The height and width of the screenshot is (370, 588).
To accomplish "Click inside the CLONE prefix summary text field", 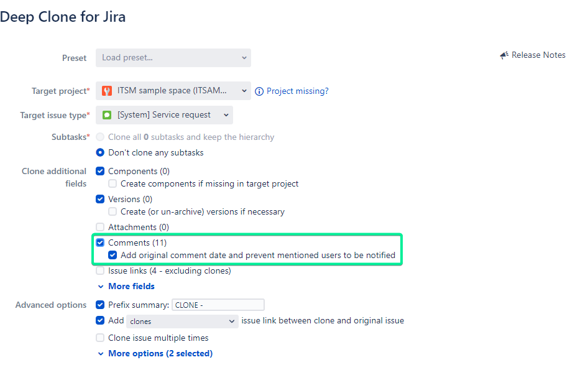I will point(218,304).
